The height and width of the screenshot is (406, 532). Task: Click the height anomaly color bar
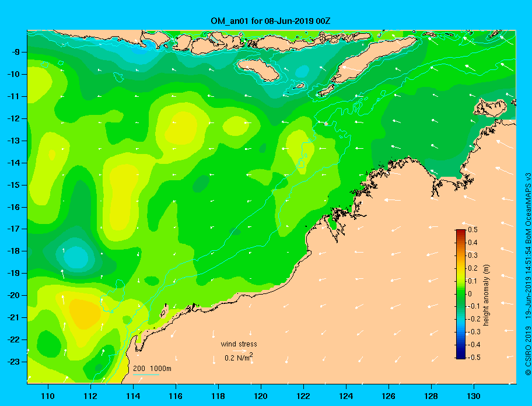[x=461, y=294]
